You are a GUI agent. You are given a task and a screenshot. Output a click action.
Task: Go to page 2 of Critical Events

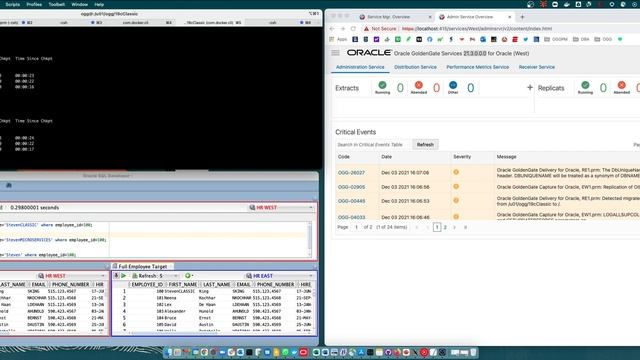click(x=445, y=227)
